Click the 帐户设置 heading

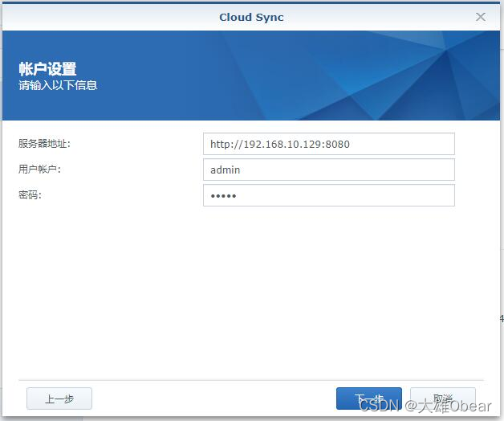47,69
